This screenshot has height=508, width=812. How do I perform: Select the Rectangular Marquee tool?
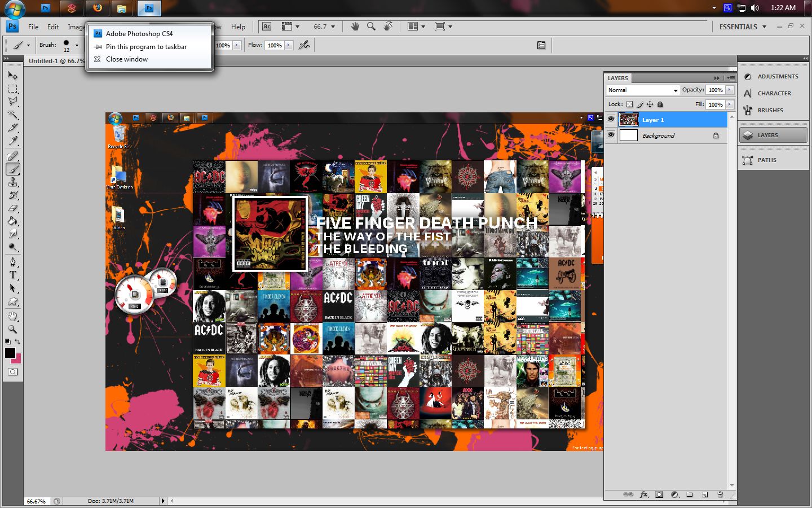[12, 89]
